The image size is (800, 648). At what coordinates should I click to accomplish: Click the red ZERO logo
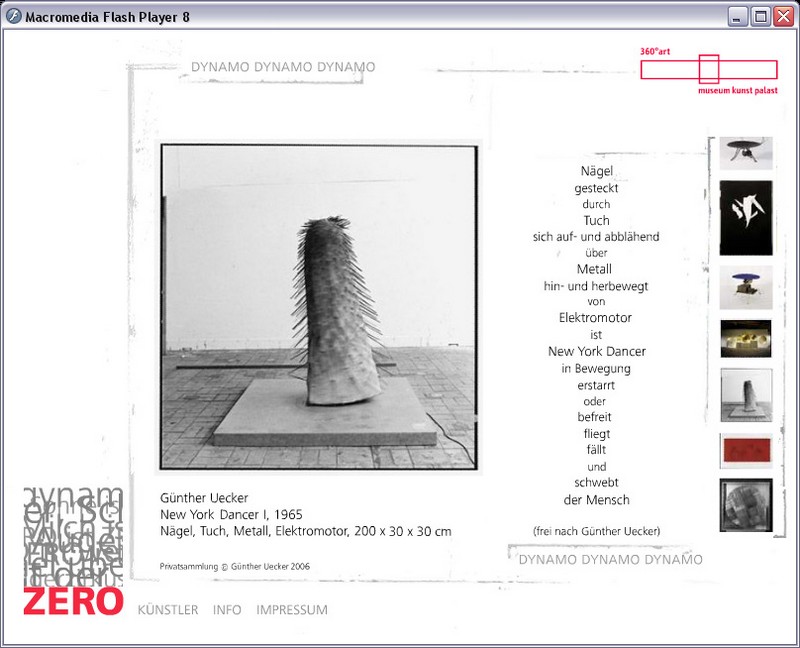[x=73, y=602]
